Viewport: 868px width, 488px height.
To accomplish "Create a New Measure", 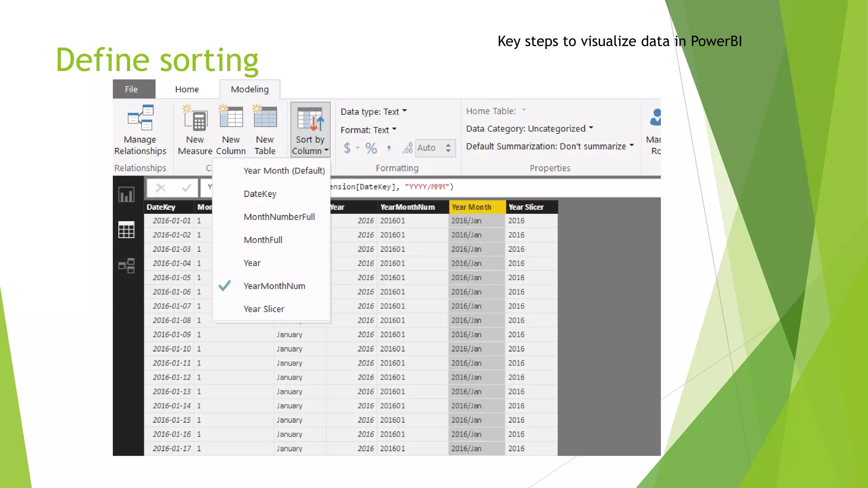I will pyautogui.click(x=195, y=130).
